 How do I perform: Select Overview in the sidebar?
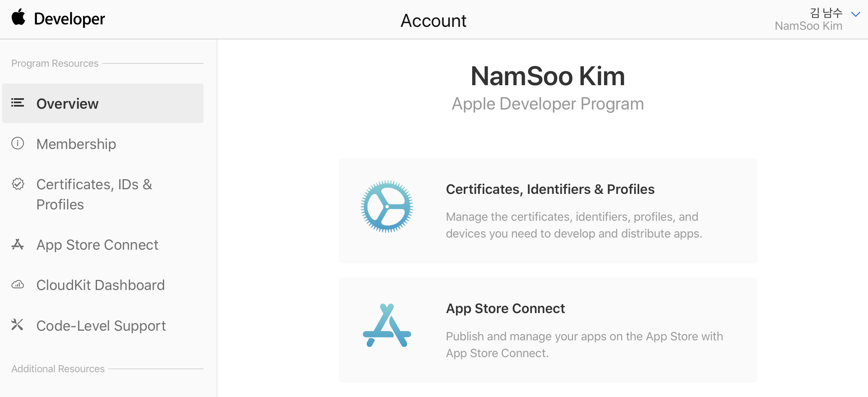pyautogui.click(x=103, y=103)
